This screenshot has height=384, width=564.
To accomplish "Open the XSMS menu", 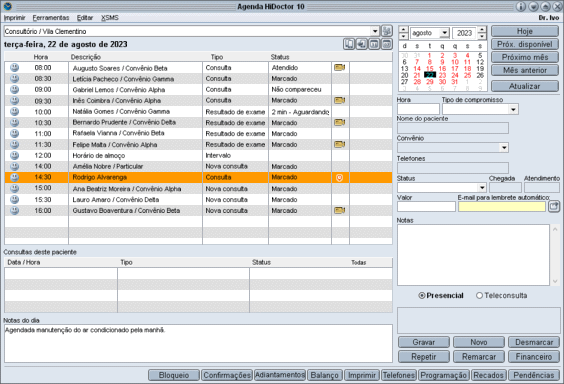I will coord(110,18).
